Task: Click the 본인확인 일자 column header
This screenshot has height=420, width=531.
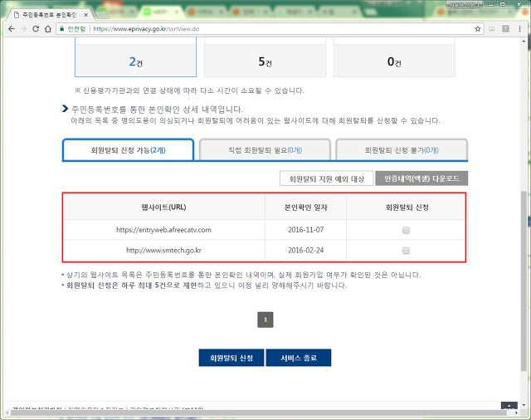Action: pos(306,208)
